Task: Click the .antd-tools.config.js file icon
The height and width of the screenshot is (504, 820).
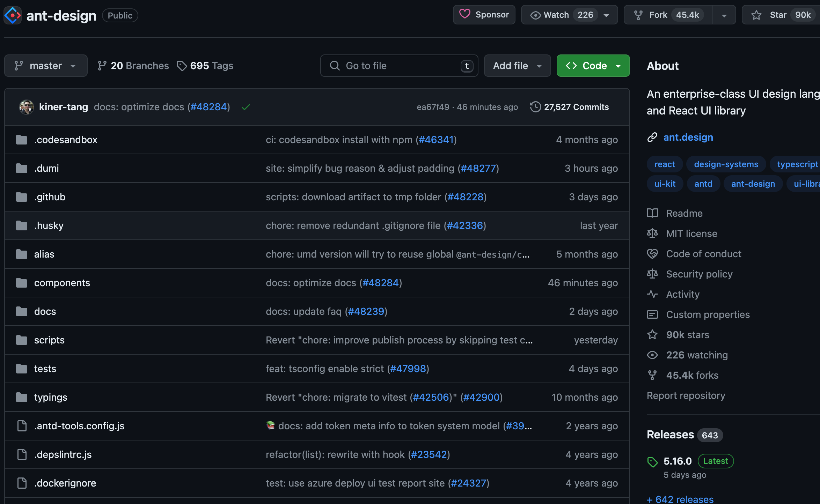Action: 22,426
